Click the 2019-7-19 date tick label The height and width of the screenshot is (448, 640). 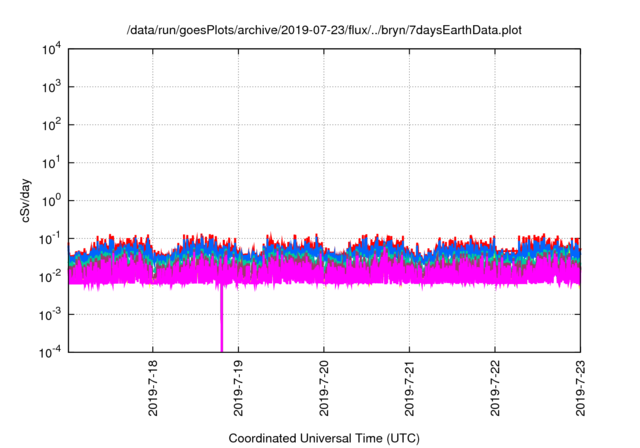coord(238,388)
